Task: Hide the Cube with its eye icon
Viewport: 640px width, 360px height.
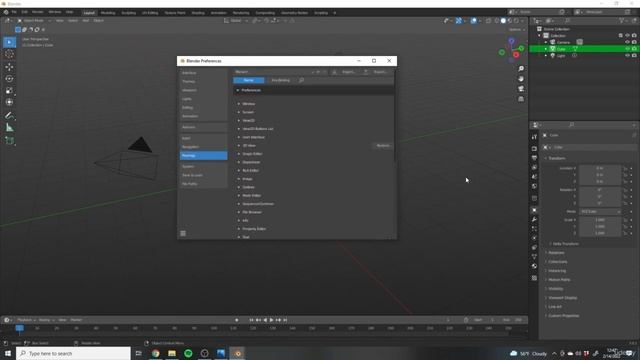Action: (627, 49)
